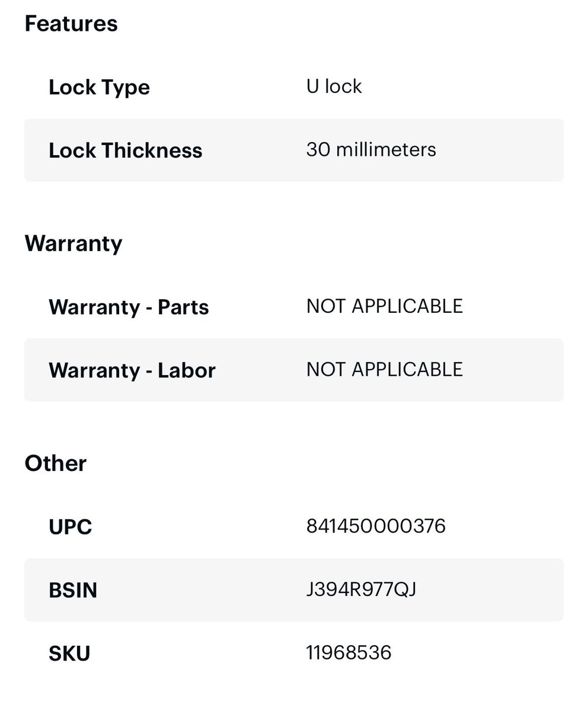Image resolution: width=588 pixels, height=711 pixels.
Task: Click the Other section heading
Action: (x=56, y=463)
